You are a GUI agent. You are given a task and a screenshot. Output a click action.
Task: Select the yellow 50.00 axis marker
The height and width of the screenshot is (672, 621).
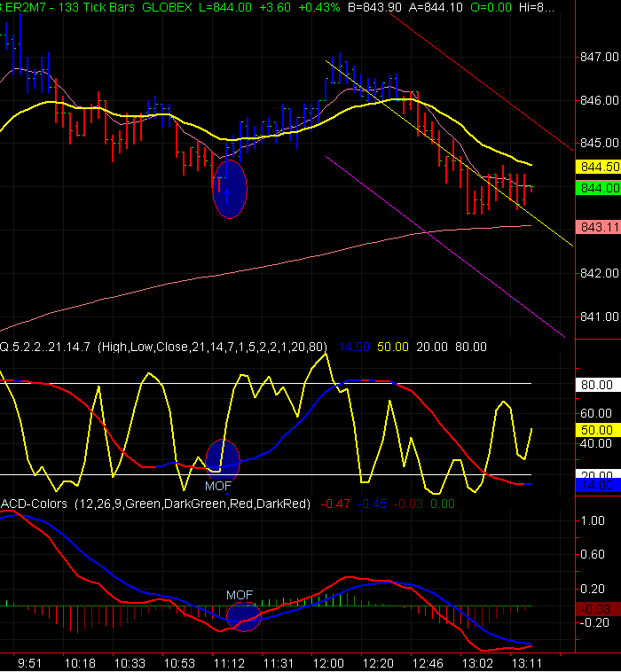pyautogui.click(x=598, y=430)
